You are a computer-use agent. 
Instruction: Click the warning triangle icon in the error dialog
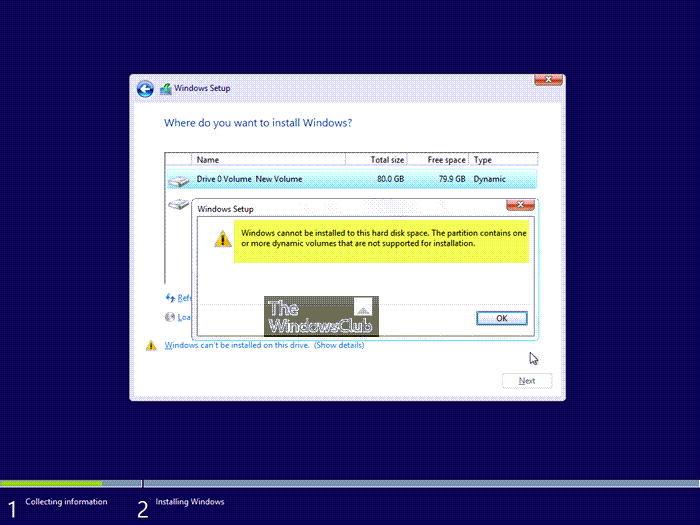pyautogui.click(x=222, y=239)
